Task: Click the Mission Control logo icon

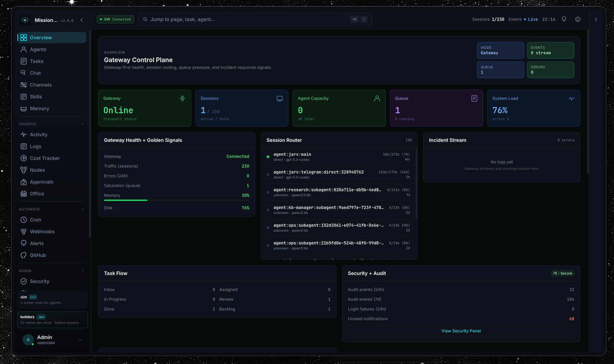Action: [25, 20]
